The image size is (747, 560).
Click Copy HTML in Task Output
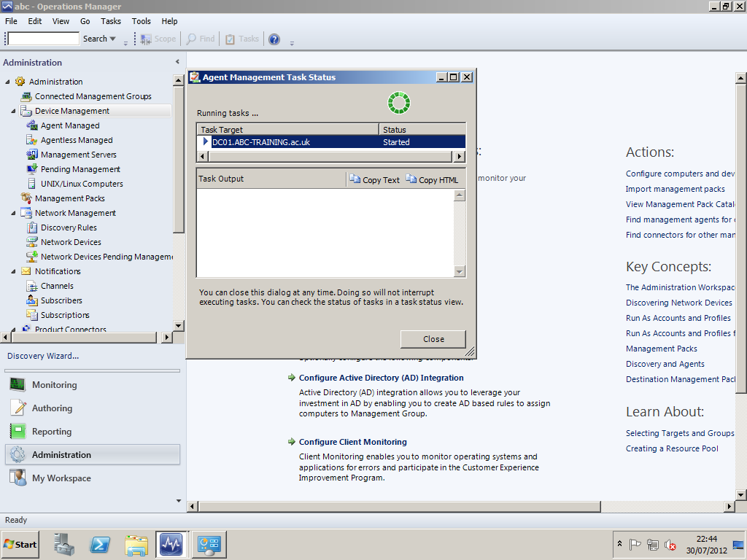click(432, 179)
